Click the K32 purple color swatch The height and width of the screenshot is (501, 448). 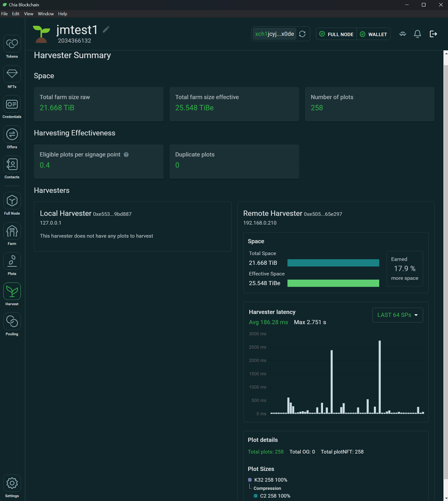[250, 480]
